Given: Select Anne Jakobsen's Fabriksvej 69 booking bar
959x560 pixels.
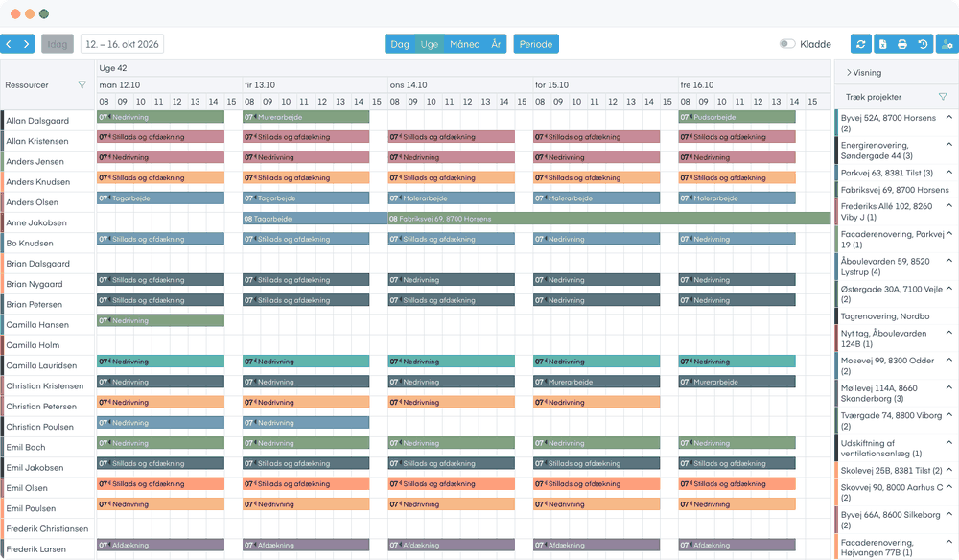Looking at the screenshot, I should click(609, 219).
